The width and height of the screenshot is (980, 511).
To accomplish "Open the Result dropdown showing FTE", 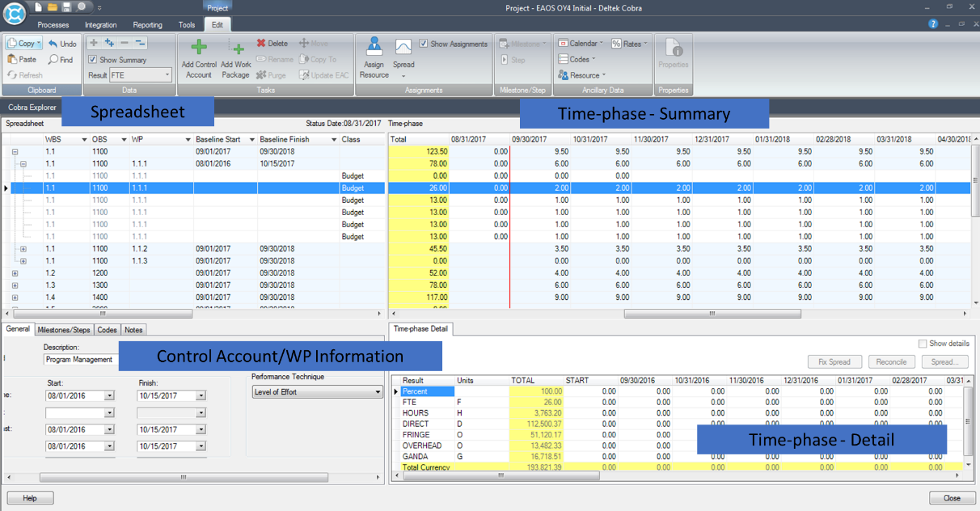I will [x=166, y=73].
